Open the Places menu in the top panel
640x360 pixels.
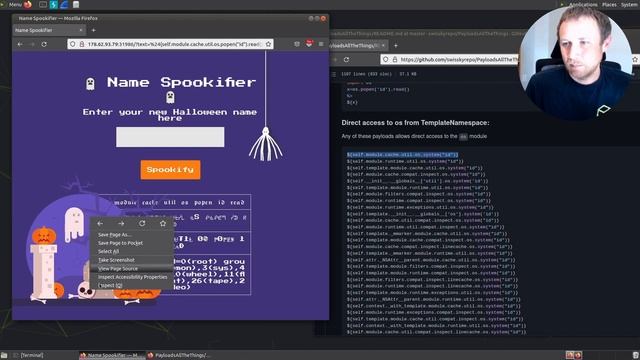(x=609, y=4)
